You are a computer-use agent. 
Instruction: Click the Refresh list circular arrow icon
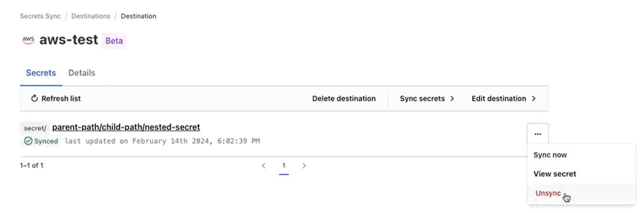(34, 98)
